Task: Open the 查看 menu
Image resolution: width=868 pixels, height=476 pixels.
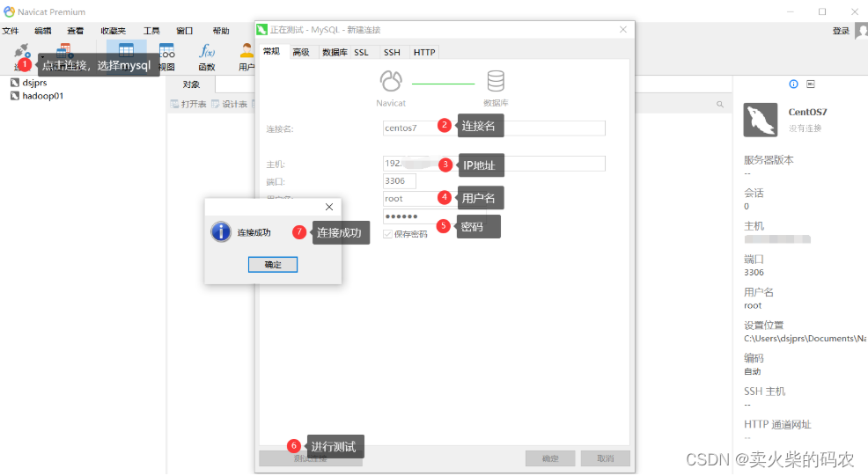Action: pos(76,31)
